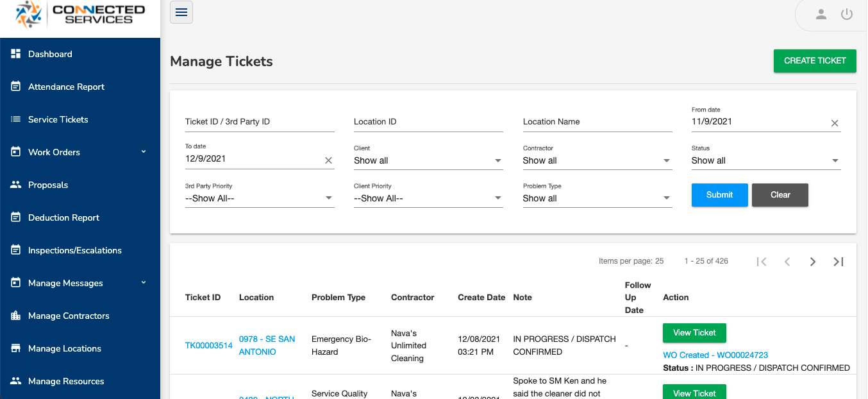The width and height of the screenshot is (868, 399).
Task: Toggle the sidebar with the hamburger button
Action: [x=181, y=12]
